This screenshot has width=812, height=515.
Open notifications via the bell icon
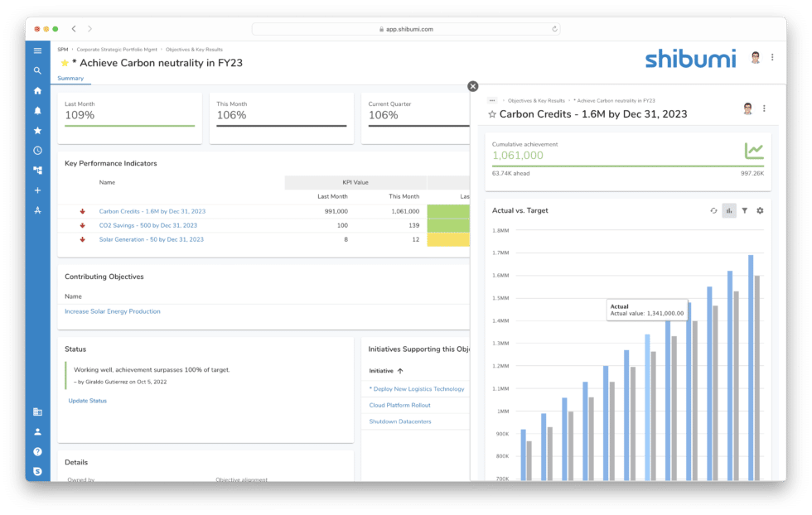pyautogui.click(x=36, y=110)
